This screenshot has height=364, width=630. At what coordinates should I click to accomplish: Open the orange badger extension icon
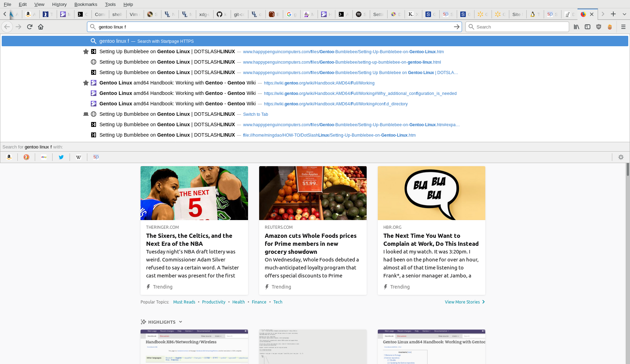click(x=610, y=27)
